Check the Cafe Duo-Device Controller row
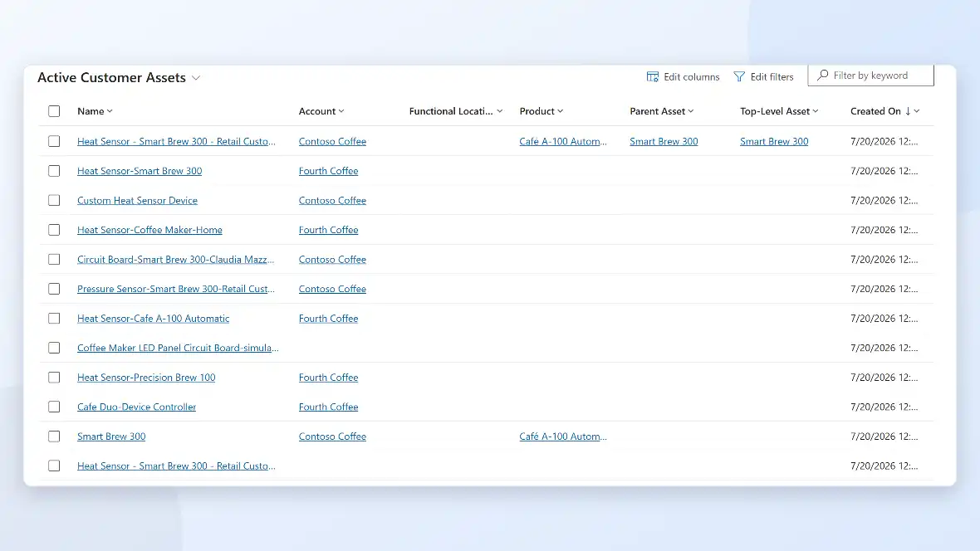 coord(54,407)
